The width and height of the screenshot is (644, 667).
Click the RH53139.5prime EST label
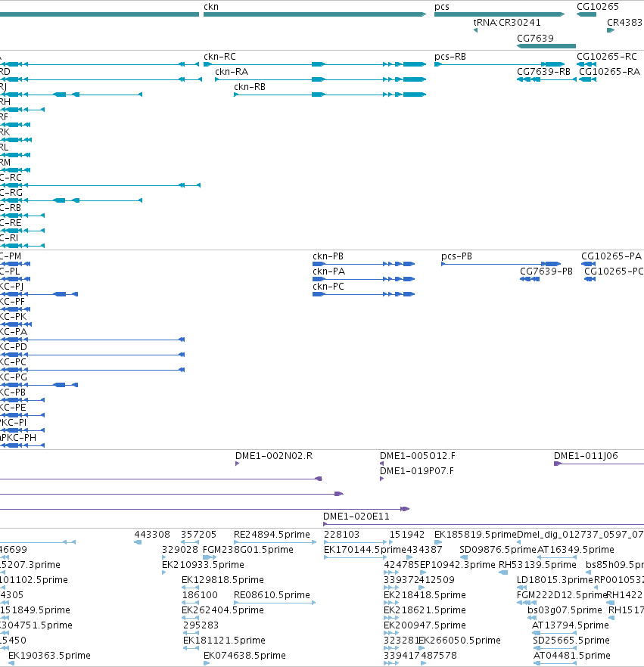click(x=537, y=565)
